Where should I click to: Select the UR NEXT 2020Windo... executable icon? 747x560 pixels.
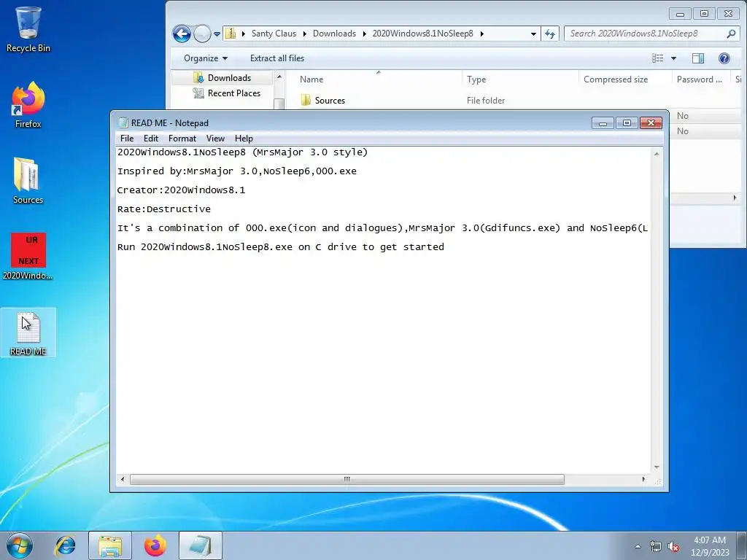(x=28, y=256)
